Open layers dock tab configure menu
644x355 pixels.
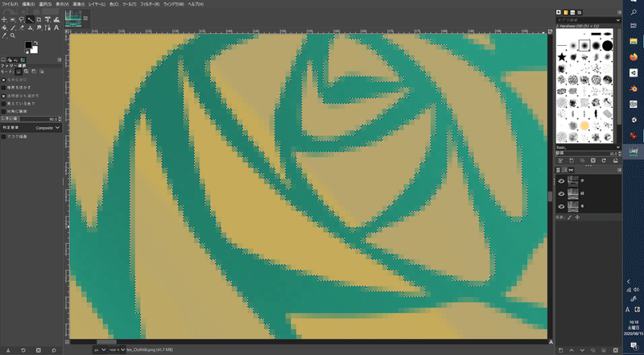coord(619,170)
